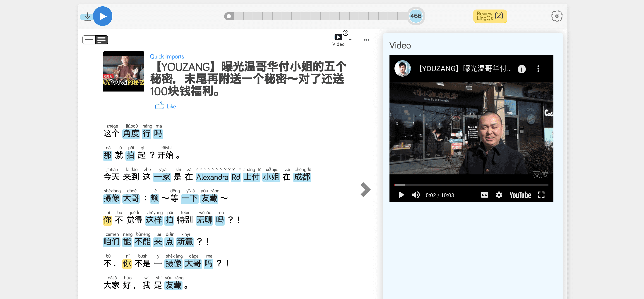Switch to sentence view mode
Image resolution: width=644 pixels, height=299 pixels.
(x=89, y=40)
